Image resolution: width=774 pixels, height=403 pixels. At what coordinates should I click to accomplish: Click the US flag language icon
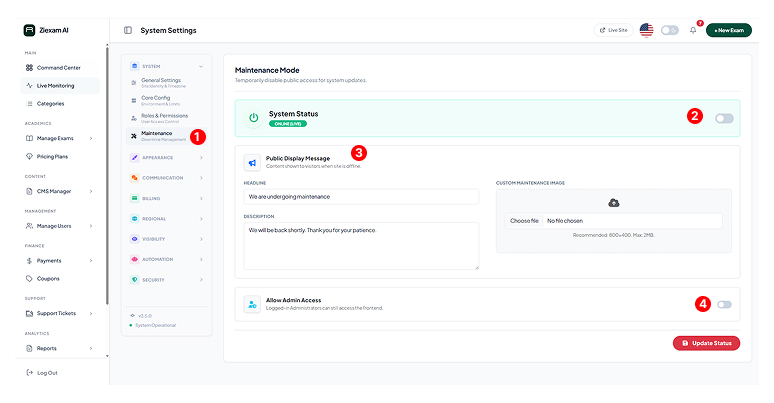tap(646, 30)
